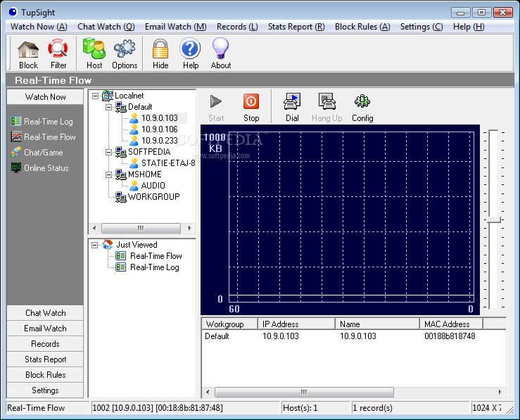The image size is (520, 420).
Task: Open Config with the green gear icon
Action: click(362, 101)
